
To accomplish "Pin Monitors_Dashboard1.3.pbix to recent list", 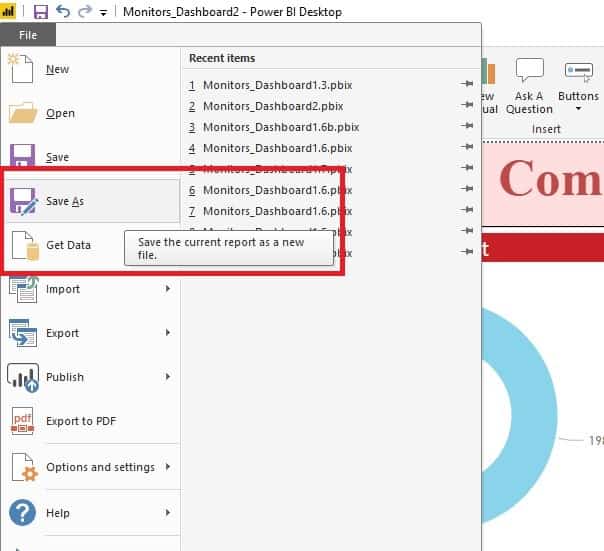I will coord(467,84).
